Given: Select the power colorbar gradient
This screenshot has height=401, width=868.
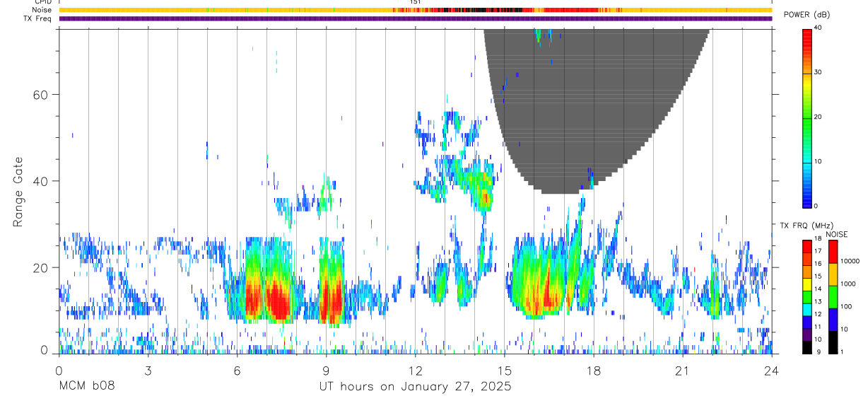Looking at the screenshot, I should (x=807, y=117).
